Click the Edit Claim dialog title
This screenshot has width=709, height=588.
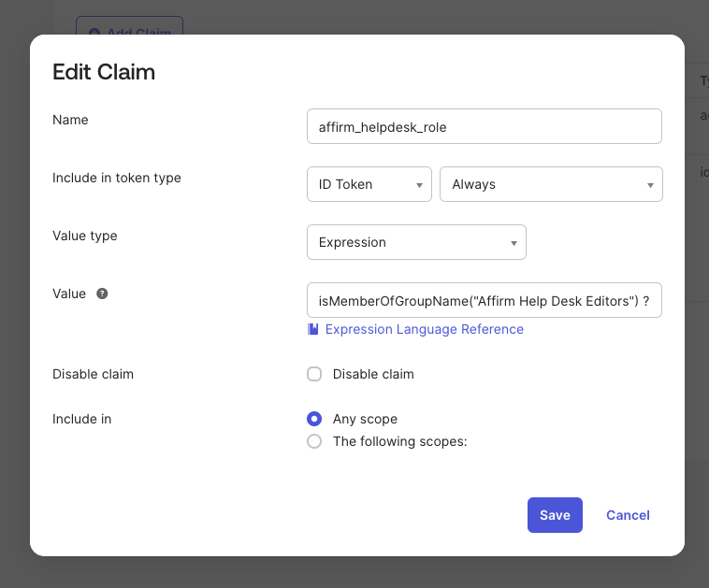104,72
